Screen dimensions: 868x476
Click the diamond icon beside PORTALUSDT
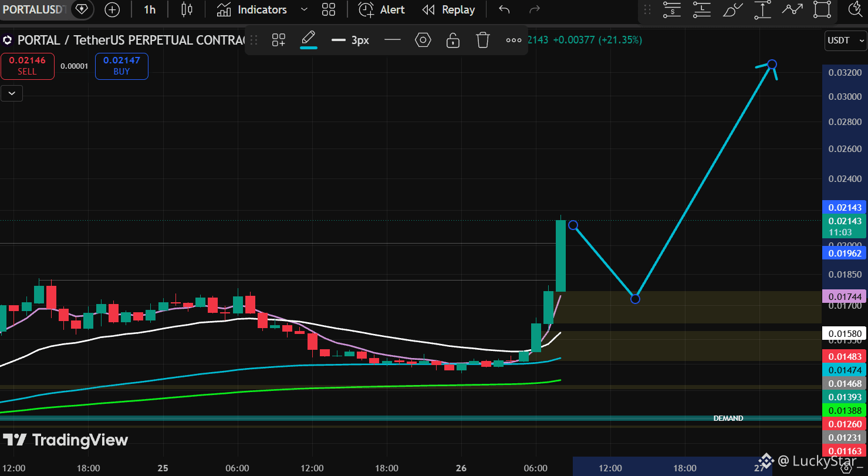pos(81,9)
